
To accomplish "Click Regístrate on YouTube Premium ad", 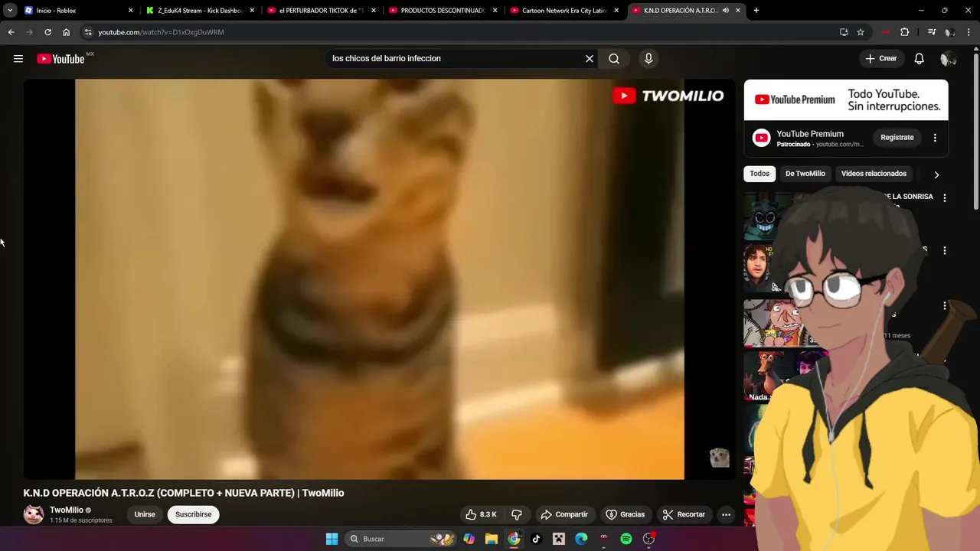I will point(897,138).
